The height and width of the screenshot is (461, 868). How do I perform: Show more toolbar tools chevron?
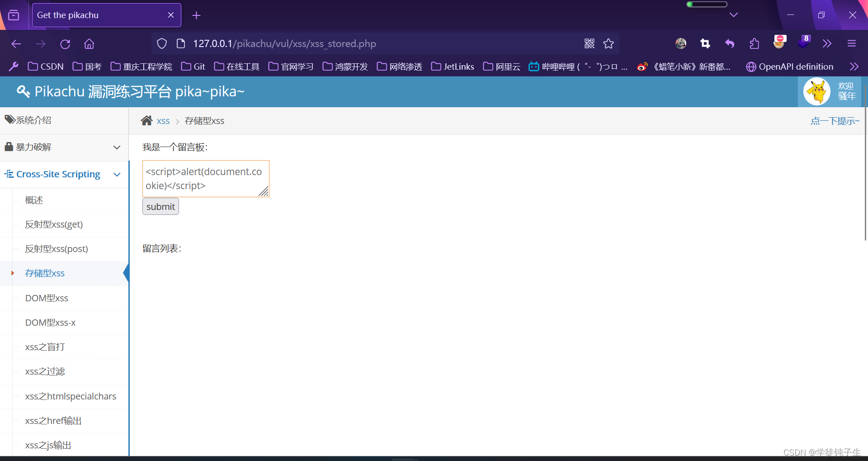pos(827,43)
